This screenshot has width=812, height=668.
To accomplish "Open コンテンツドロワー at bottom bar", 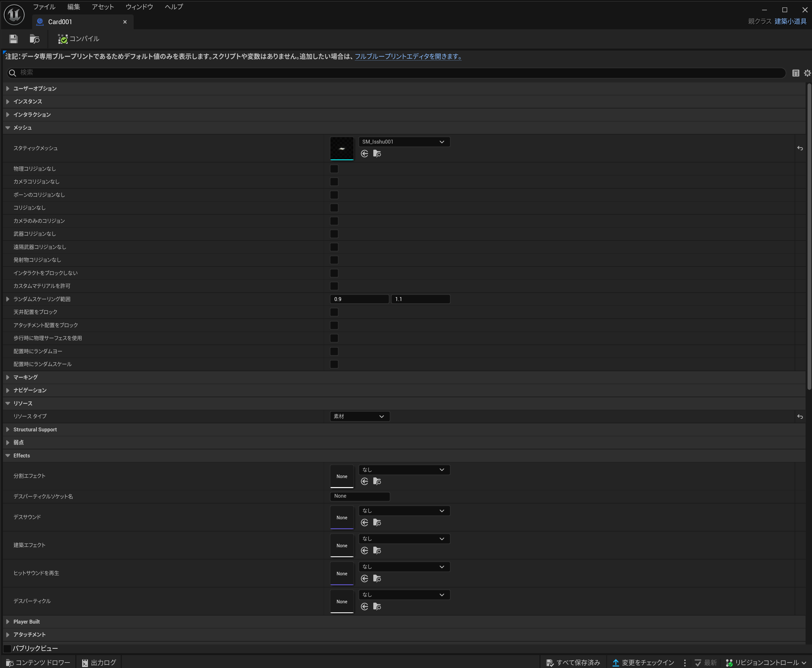I will [x=38, y=663].
